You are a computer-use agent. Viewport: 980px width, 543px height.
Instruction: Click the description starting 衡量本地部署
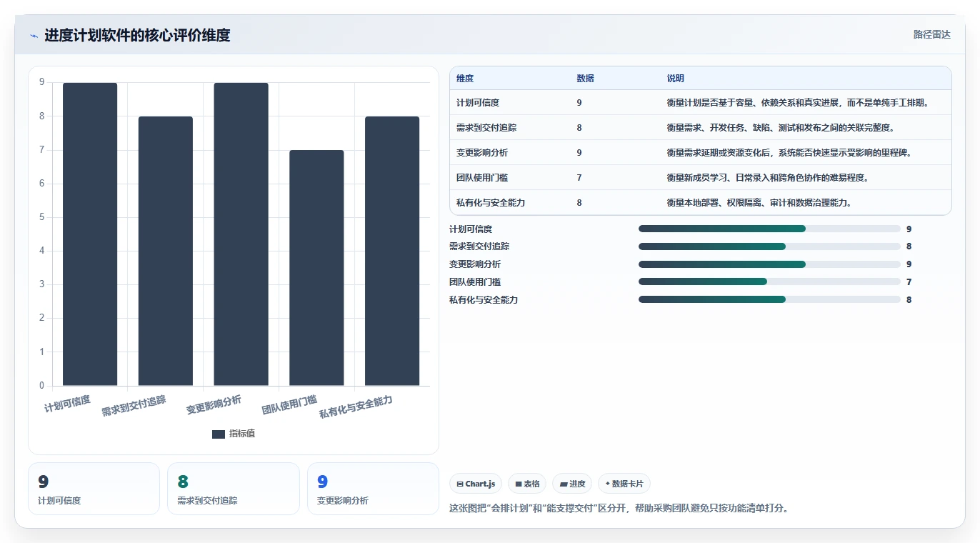pos(759,203)
